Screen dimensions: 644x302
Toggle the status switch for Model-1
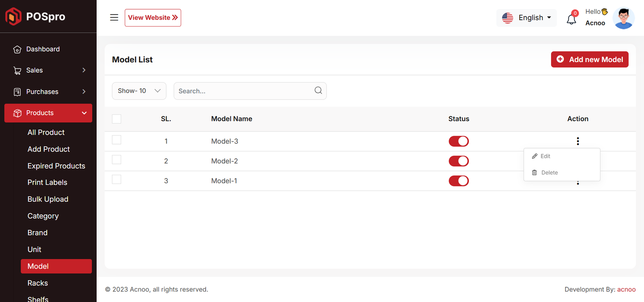[458, 181]
